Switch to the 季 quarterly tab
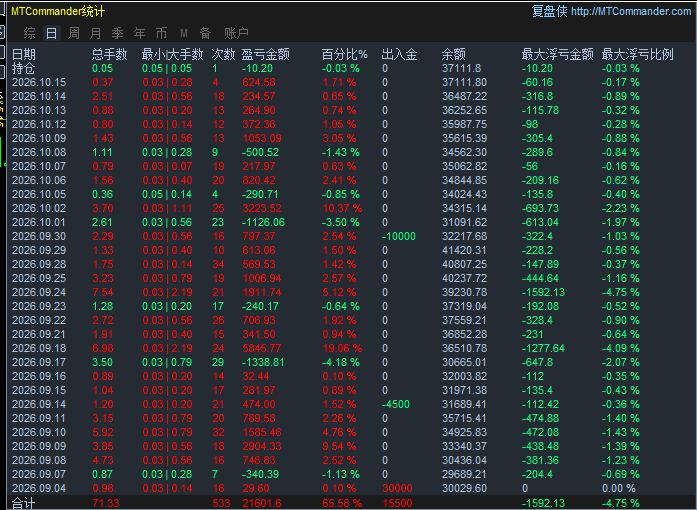Screen dimensions: 697x510 tap(118, 33)
